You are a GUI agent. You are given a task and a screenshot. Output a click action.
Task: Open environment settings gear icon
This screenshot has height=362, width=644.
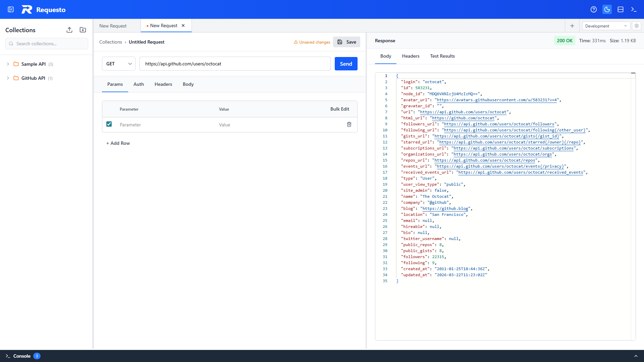pos(637,26)
